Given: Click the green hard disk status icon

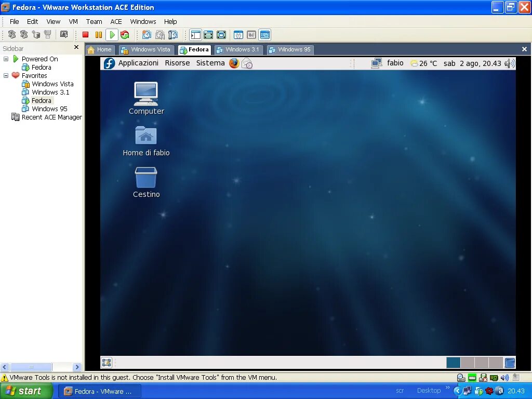Looking at the screenshot, I should (x=472, y=378).
